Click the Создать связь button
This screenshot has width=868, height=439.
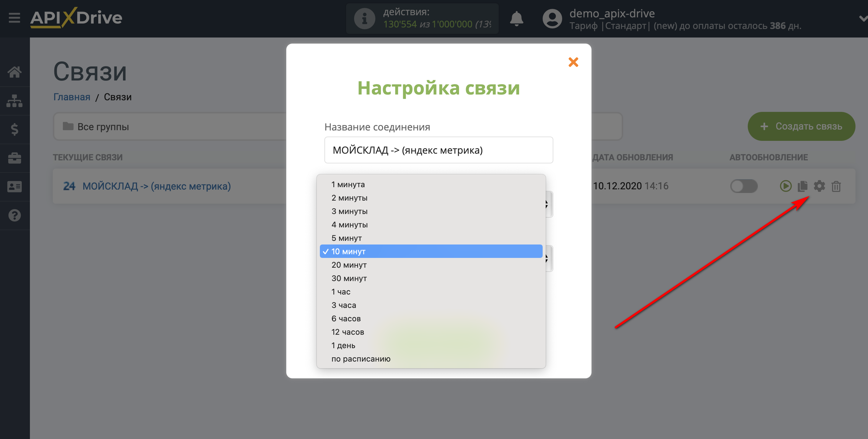(x=801, y=127)
